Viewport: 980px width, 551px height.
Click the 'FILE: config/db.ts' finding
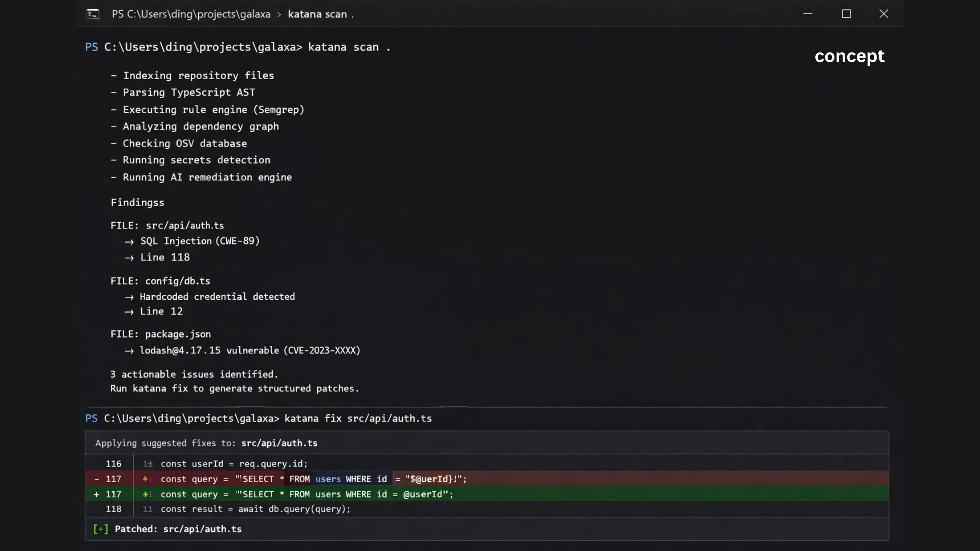click(x=160, y=281)
